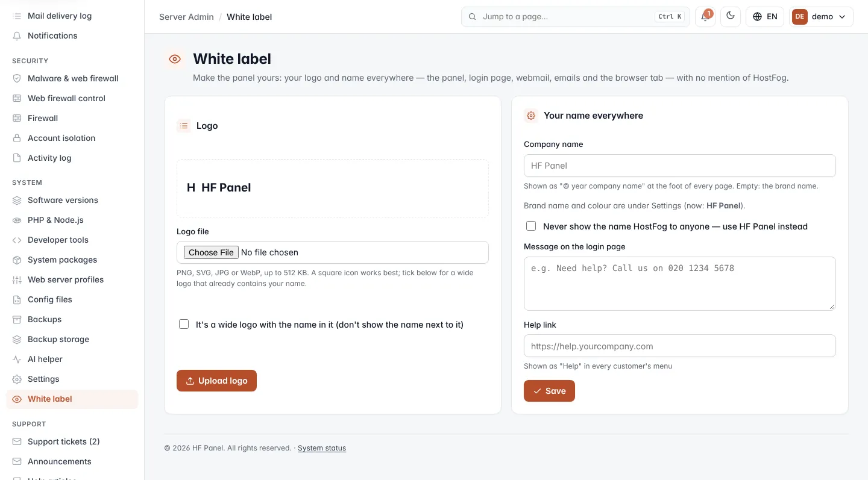
Task: Click the Upload logo button
Action: [x=216, y=381]
